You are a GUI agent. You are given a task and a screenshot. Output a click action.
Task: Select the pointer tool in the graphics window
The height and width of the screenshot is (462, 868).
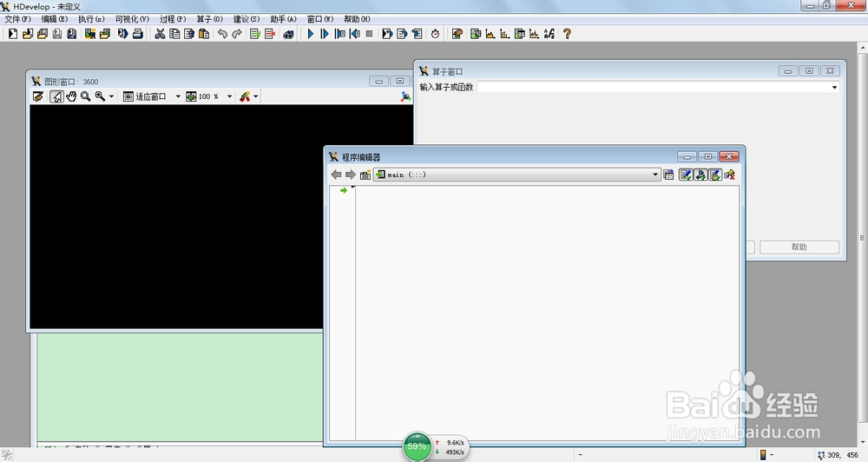[56, 96]
